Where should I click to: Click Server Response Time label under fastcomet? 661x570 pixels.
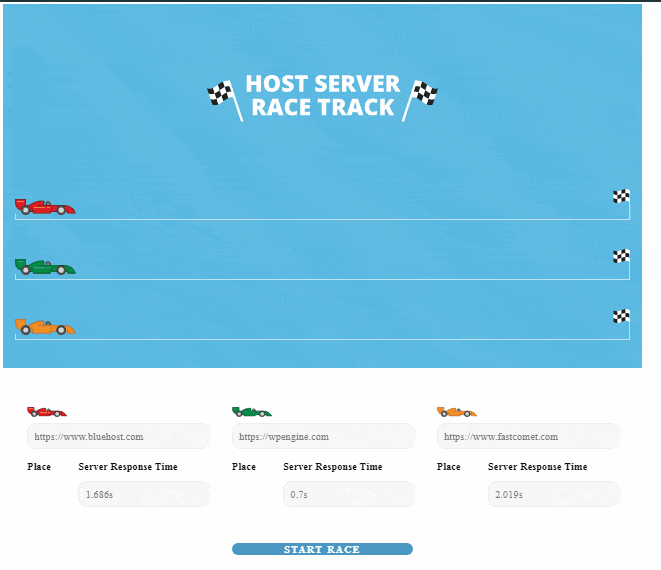click(537, 467)
